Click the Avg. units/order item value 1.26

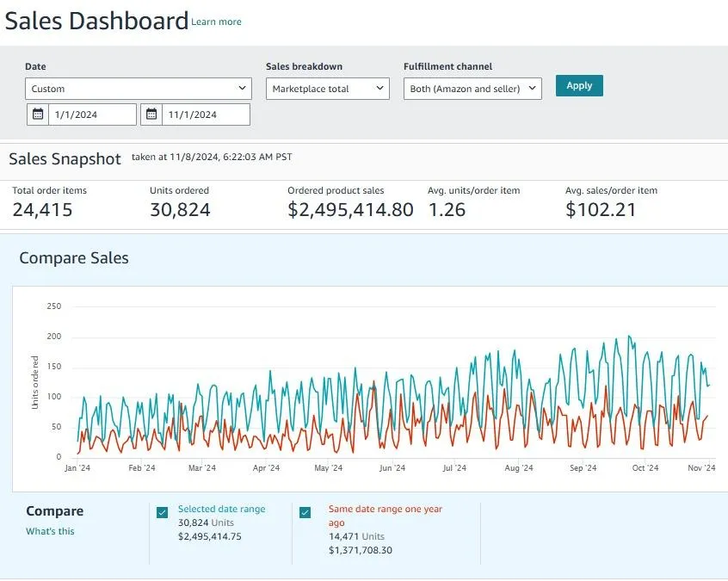point(446,210)
